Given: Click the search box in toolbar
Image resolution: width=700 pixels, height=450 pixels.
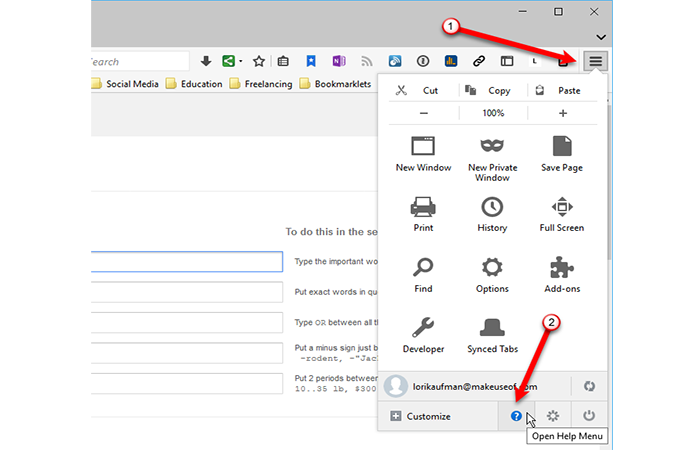Looking at the screenshot, I should point(140,61).
